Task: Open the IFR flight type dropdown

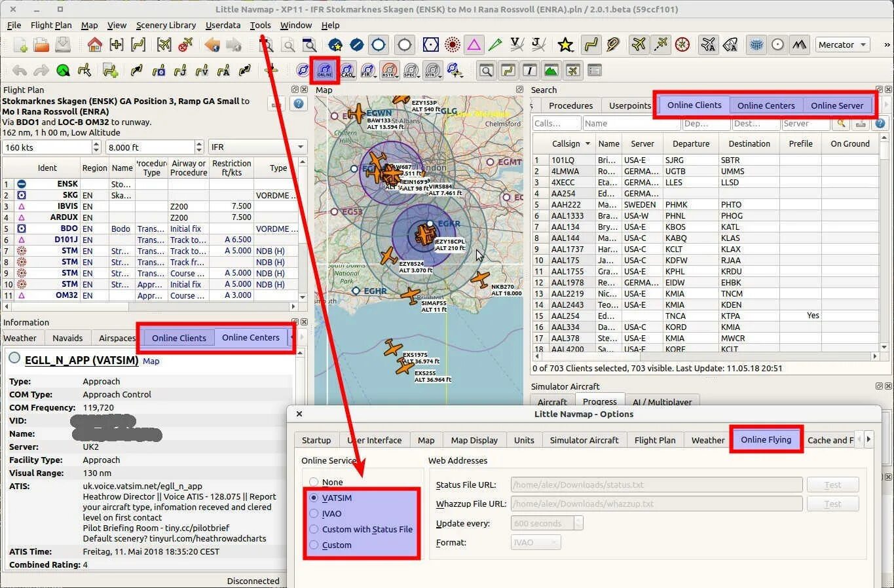Action: [x=257, y=147]
